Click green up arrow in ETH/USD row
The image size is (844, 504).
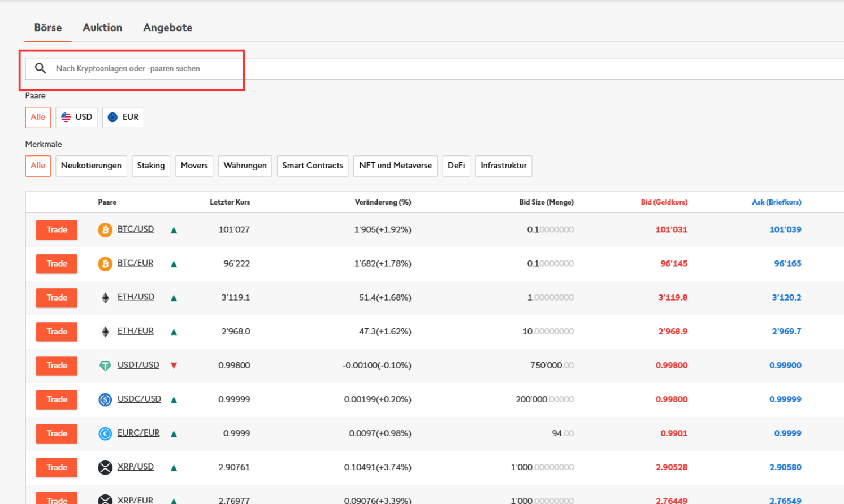(174, 298)
